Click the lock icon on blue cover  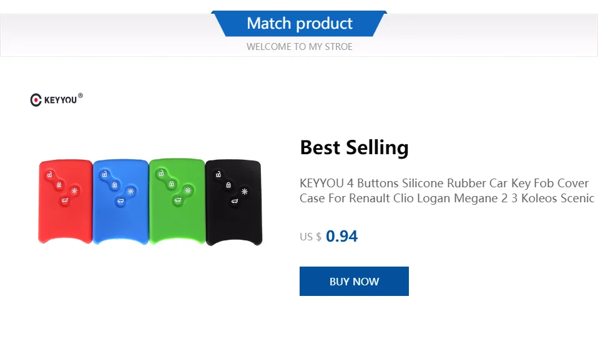click(x=114, y=185)
